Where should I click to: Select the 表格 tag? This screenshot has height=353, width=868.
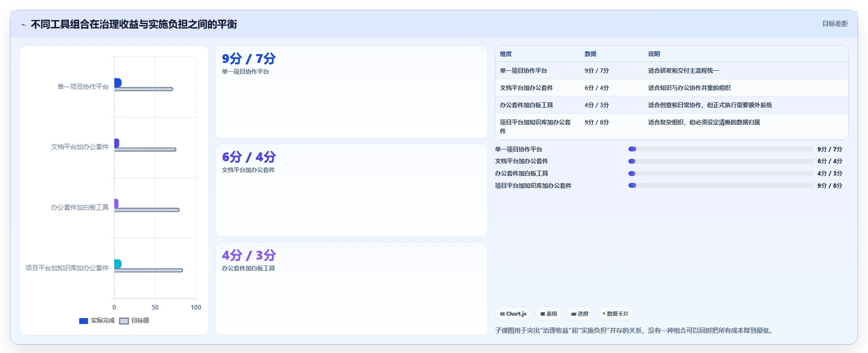[548, 314]
